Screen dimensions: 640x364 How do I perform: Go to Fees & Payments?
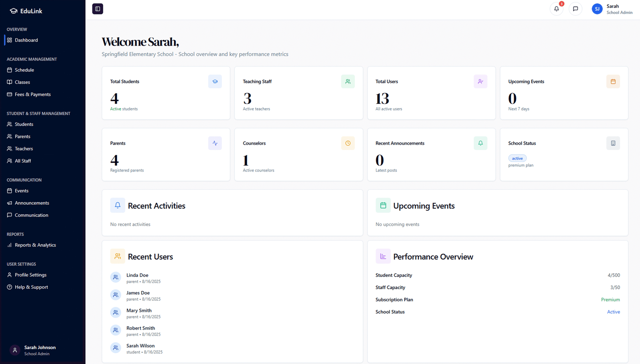coord(32,94)
